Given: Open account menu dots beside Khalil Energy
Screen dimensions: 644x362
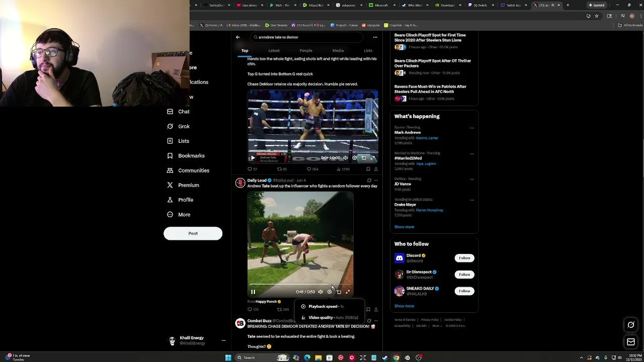Looking at the screenshot, I should point(223,340).
